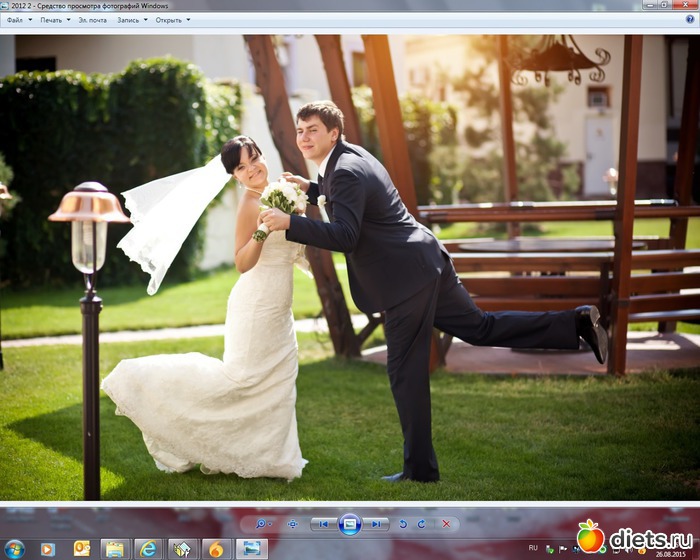Open the zoom magnifier control
Viewport: 700px width, 560px height.
point(263,523)
